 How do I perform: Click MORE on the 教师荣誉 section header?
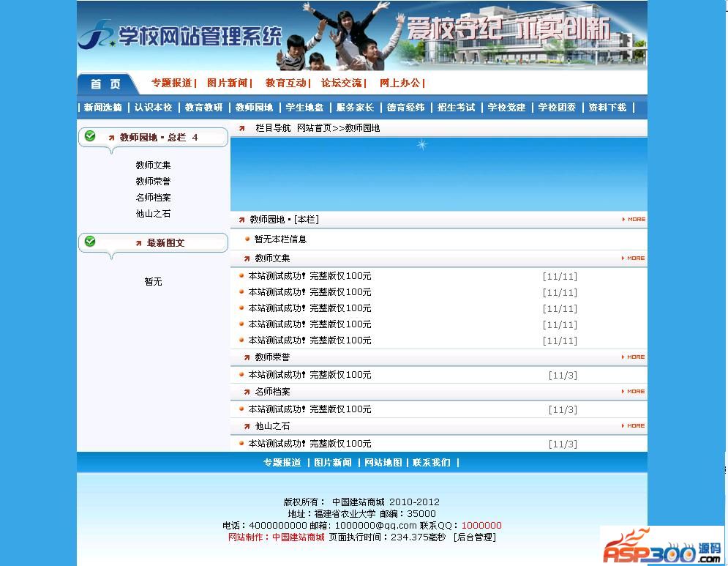(634, 357)
